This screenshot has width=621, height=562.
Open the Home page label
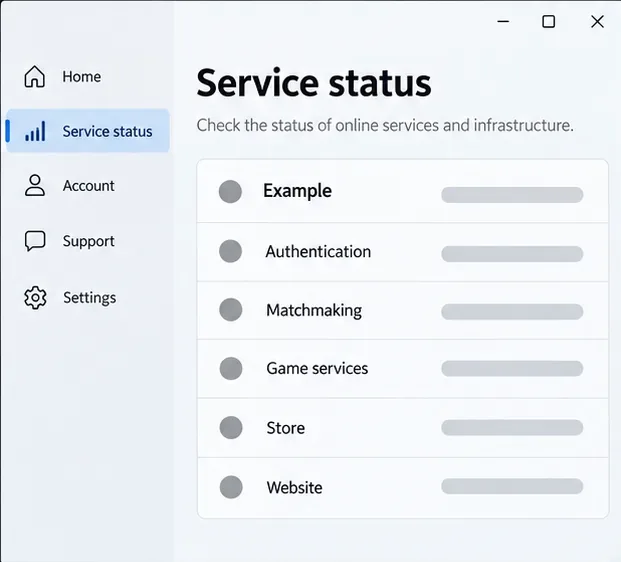point(82,76)
